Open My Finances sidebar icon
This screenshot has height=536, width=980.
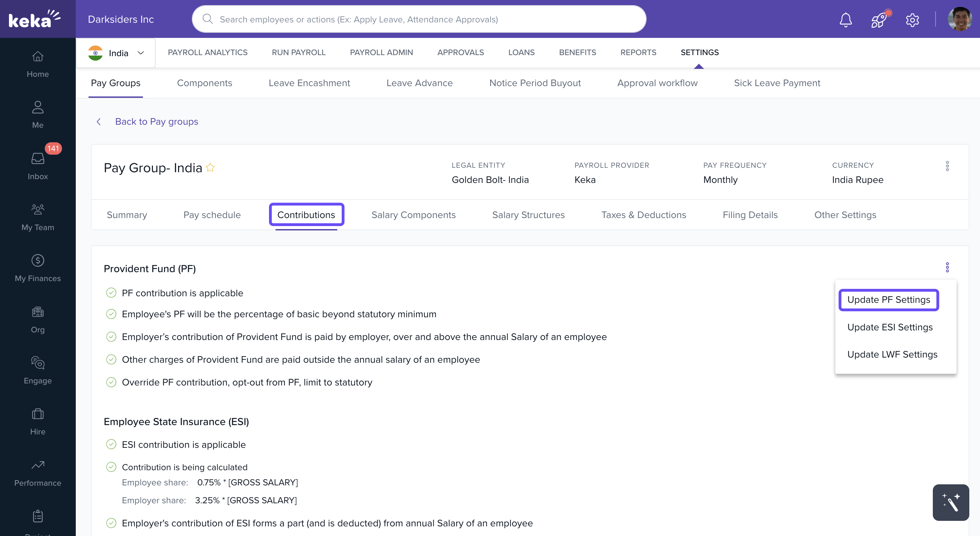[38, 268]
